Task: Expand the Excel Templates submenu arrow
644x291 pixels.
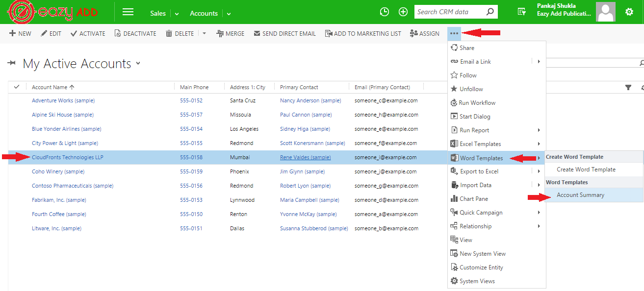Action: (539, 144)
